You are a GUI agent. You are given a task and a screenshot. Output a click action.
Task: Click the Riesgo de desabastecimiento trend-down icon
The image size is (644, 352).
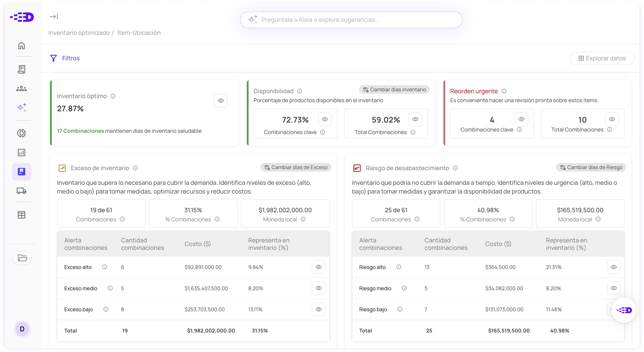[x=357, y=168]
